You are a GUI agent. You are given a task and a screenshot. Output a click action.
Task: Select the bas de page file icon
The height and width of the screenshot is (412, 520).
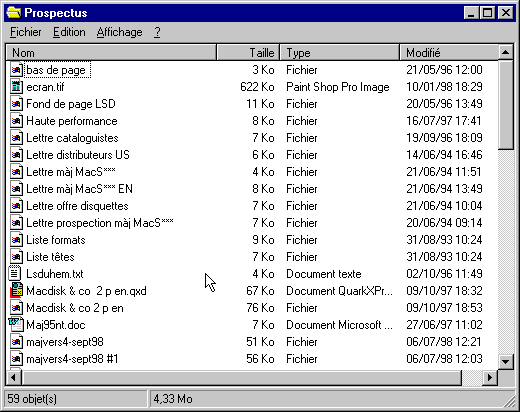[16, 70]
